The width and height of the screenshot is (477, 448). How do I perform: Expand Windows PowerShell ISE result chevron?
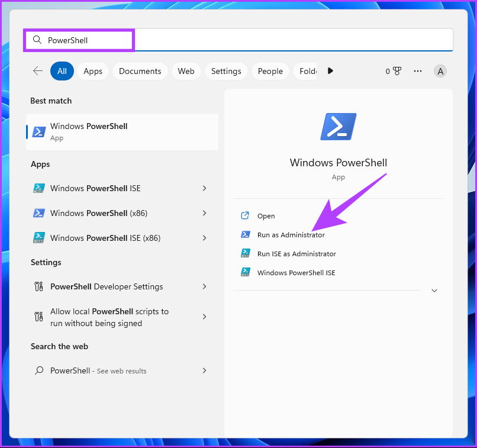tap(204, 188)
